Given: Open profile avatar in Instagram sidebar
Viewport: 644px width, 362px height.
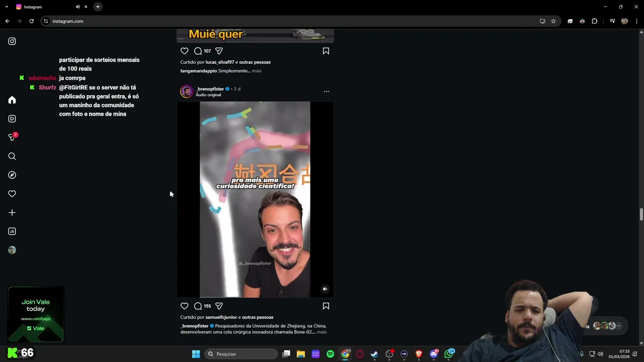Looking at the screenshot, I should (12, 250).
